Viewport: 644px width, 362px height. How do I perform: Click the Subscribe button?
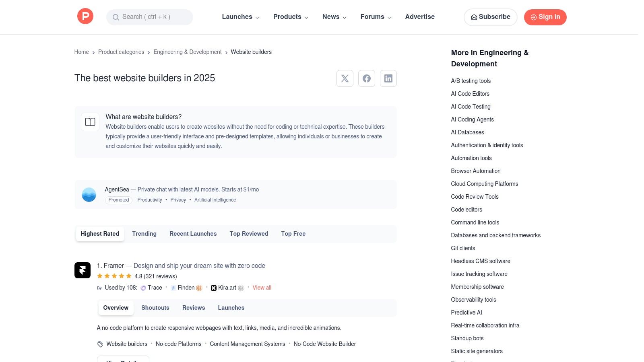(x=491, y=17)
